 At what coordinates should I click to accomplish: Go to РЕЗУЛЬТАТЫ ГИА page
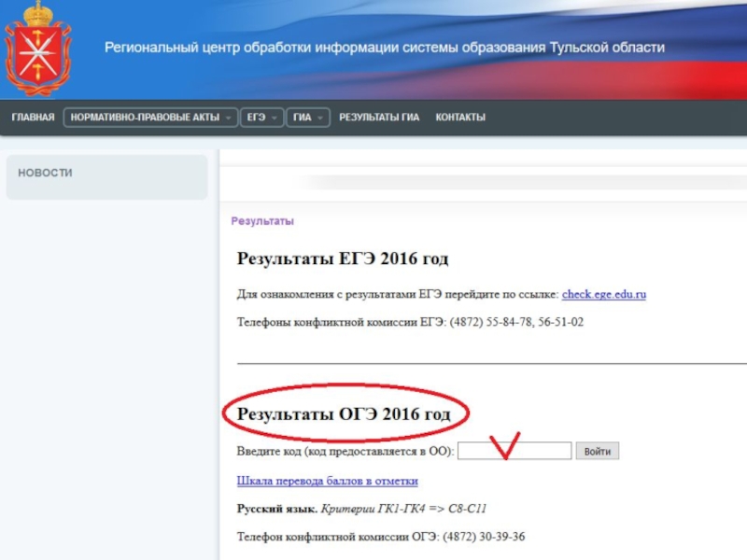pyautogui.click(x=379, y=118)
